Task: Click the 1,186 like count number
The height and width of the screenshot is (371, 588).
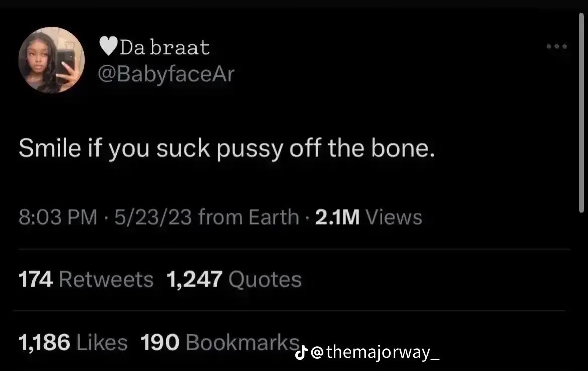Action: click(44, 342)
